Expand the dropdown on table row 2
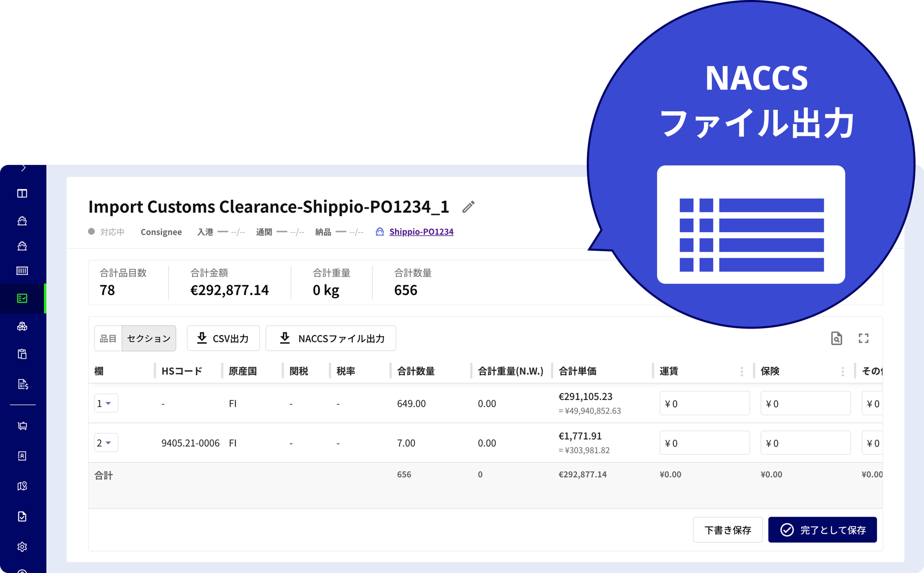 click(x=106, y=442)
